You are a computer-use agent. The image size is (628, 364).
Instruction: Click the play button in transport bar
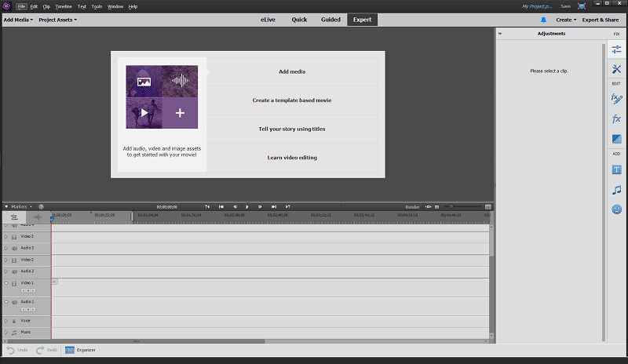click(247, 207)
